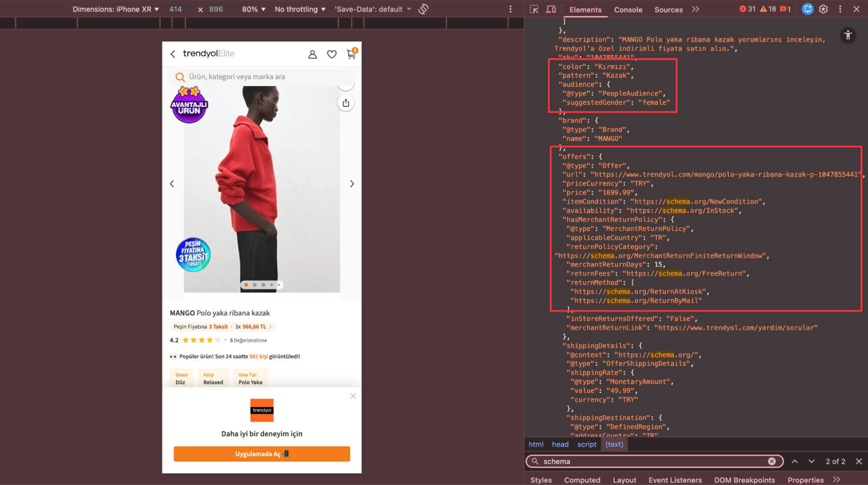Click the inspect element picker icon
The width and height of the screenshot is (868, 485).
(x=534, y=9)
